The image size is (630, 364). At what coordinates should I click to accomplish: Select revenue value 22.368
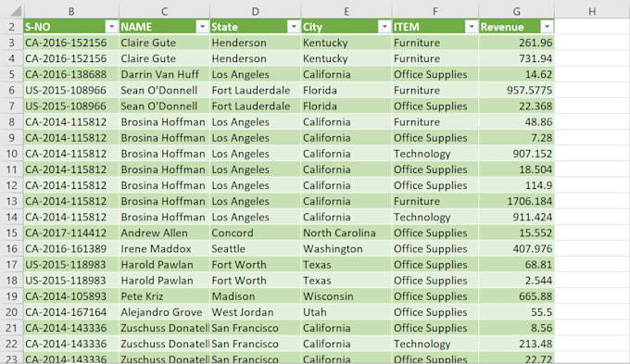(517, 107)
